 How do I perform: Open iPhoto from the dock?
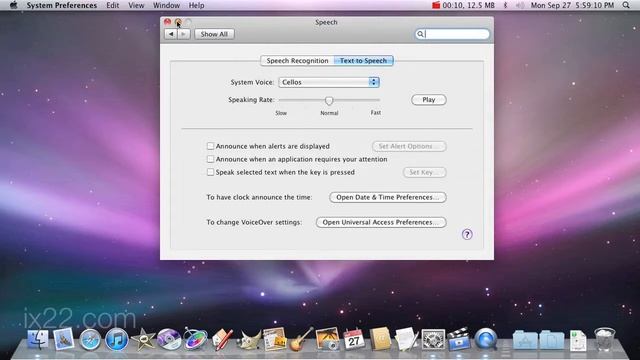point(327,339)
